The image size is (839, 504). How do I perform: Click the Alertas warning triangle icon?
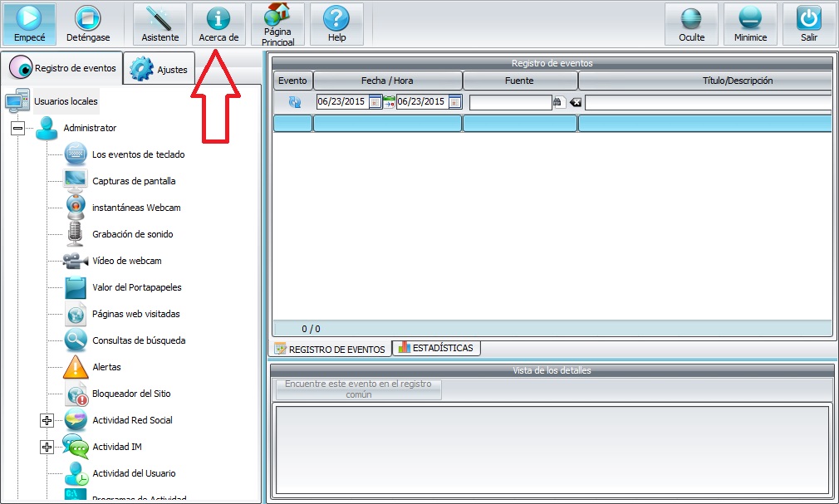pos(76,367)
